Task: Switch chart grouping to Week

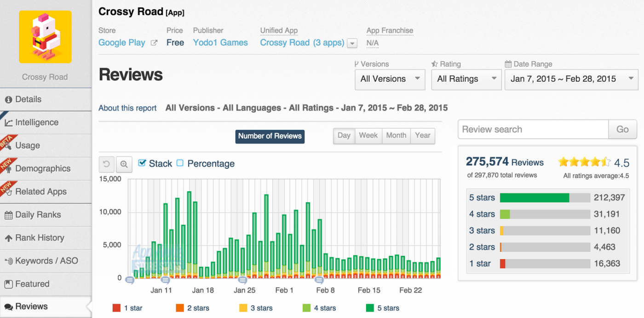Action: [x=368, y=136]
